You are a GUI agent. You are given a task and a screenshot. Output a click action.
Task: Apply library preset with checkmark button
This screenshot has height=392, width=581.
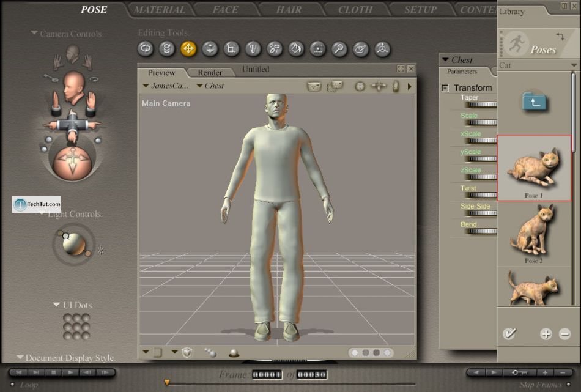click(509, 334)
